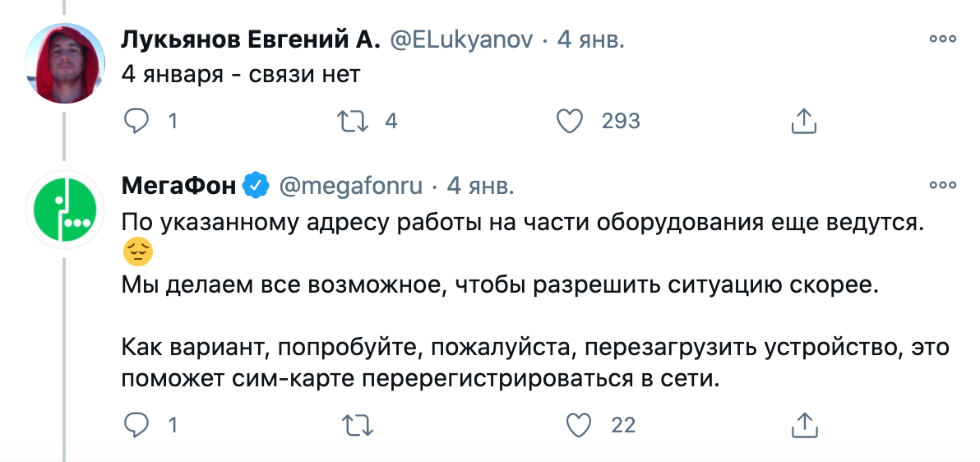Retweet the МегаФон reply
This screenshot has height=462, width=980.
tap(352, 425)
